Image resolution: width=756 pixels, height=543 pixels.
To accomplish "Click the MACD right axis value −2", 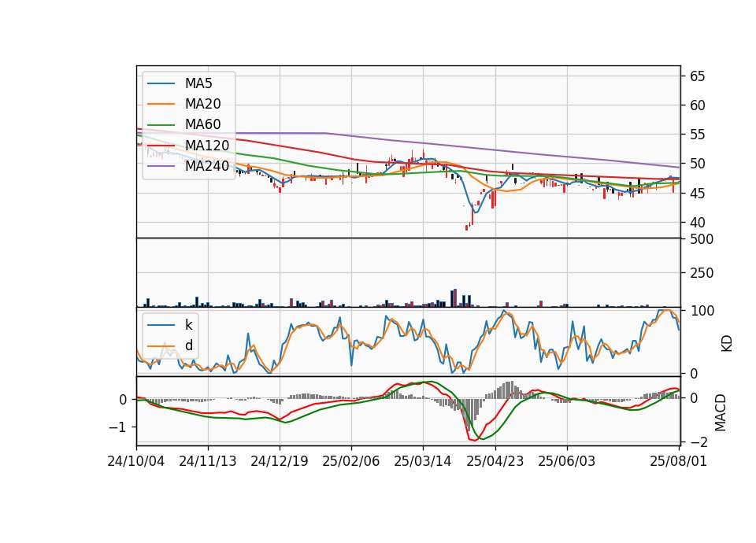I will [699, 442].
